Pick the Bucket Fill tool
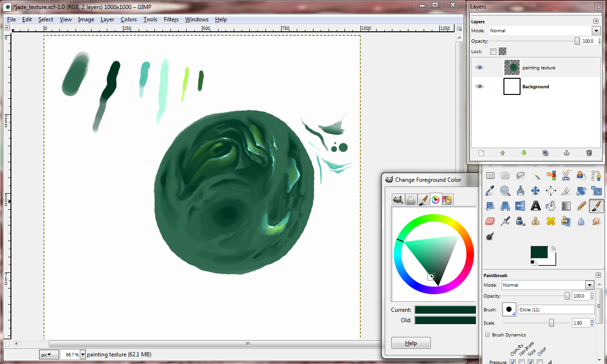This screenshot has width=607, height=364. click(x=551, y=206)
